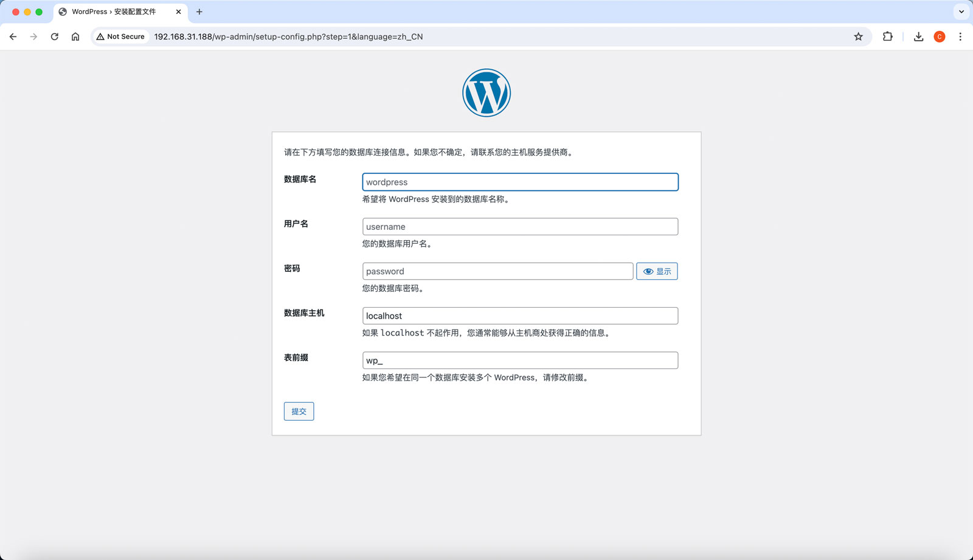The image size is (973, 560).
Task: Open the browser home page
Action: [x=75, y=36]
